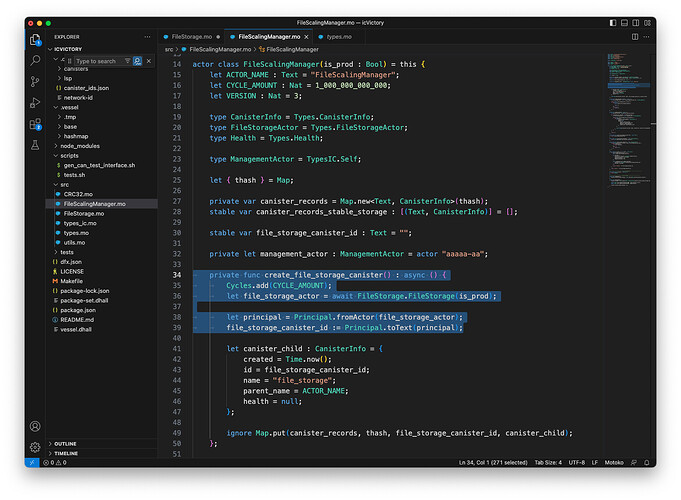Open notifications bell in status bar

(x=647, y=463)
